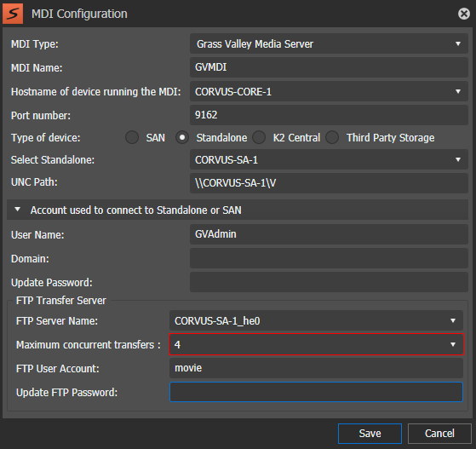Click the Port number field showing 9162
Viewport: 476px width, 449px height.
329,115
